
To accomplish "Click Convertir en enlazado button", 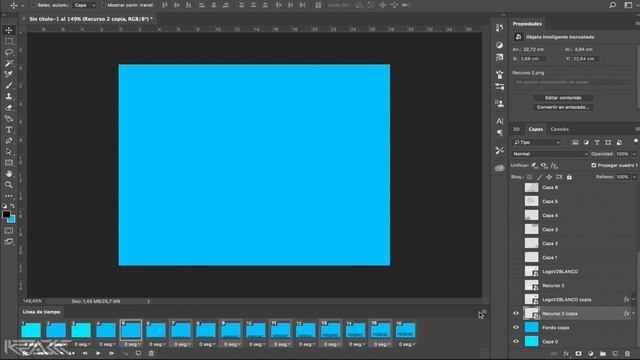I will (x=563, y=107).
